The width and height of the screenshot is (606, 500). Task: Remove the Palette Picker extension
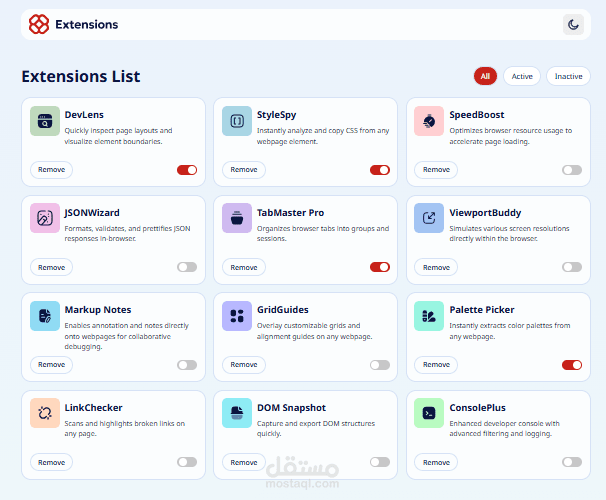click(x=436, y=364)
